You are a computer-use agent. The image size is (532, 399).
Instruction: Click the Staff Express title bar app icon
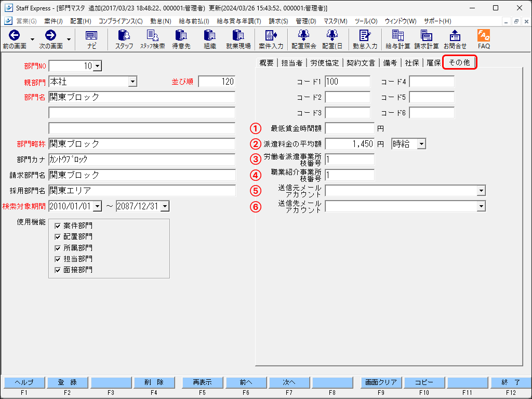coord(8,8)
